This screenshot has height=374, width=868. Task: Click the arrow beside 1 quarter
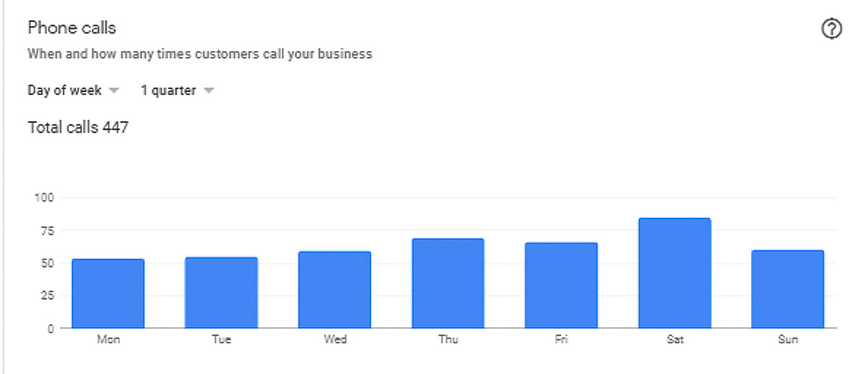(x=209, y=91)
